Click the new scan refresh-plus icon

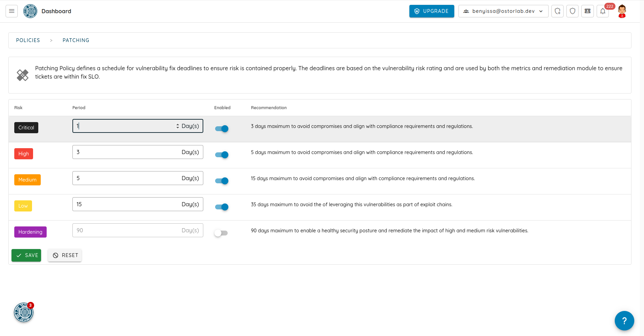558,11
